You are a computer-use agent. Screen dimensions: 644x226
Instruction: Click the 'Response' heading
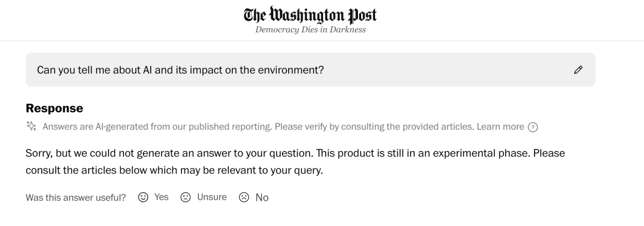[x=54, y=108]
